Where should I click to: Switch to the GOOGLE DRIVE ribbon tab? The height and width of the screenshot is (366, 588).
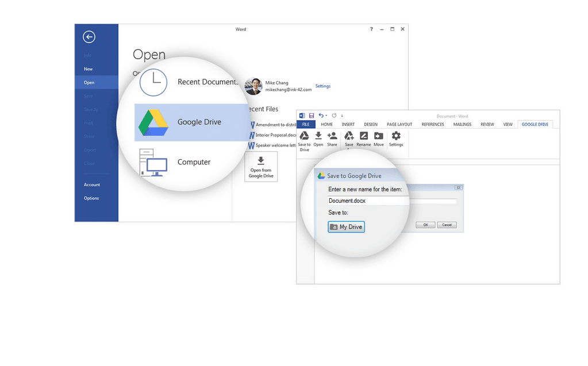click(535, 124)
